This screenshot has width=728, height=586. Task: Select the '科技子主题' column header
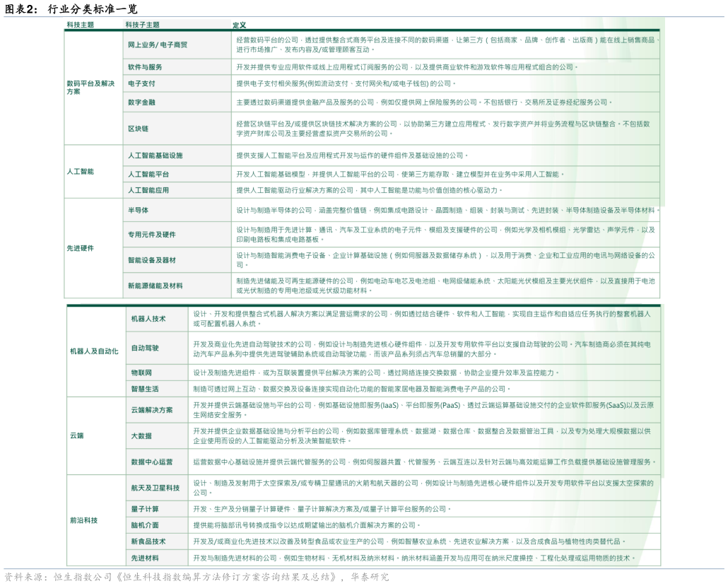[142, 25]
